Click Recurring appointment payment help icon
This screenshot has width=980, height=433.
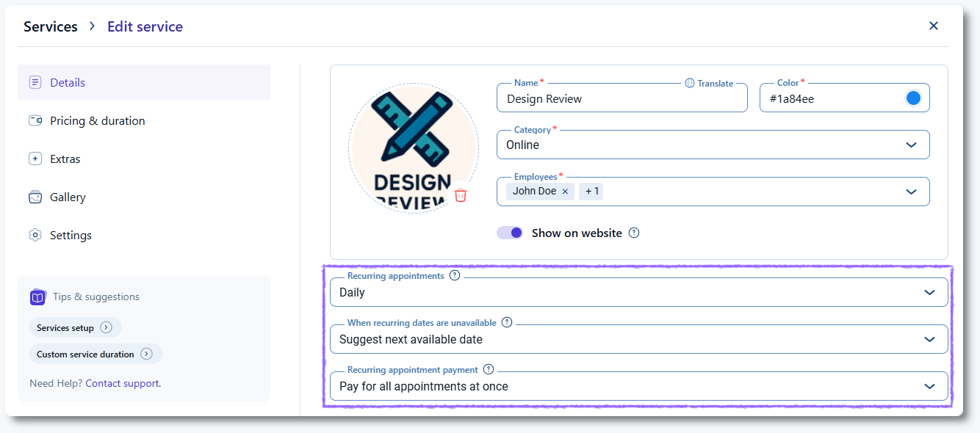click(x=489, y=370)
